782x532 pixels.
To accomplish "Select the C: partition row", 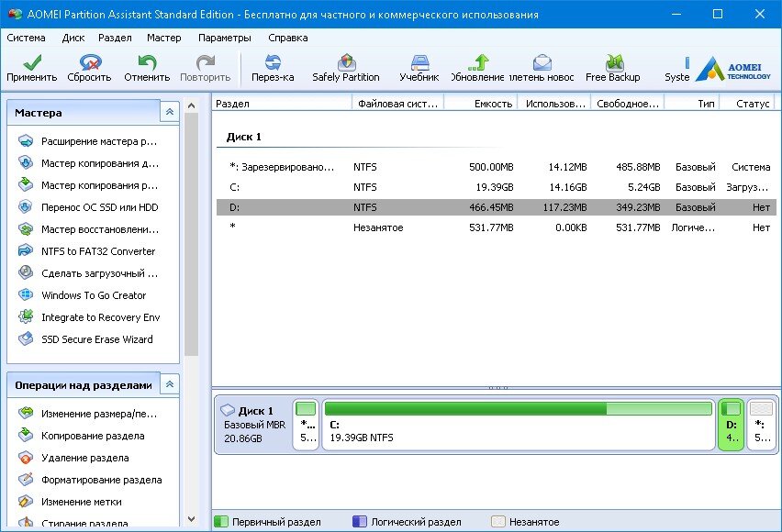I will pos(497,187).
